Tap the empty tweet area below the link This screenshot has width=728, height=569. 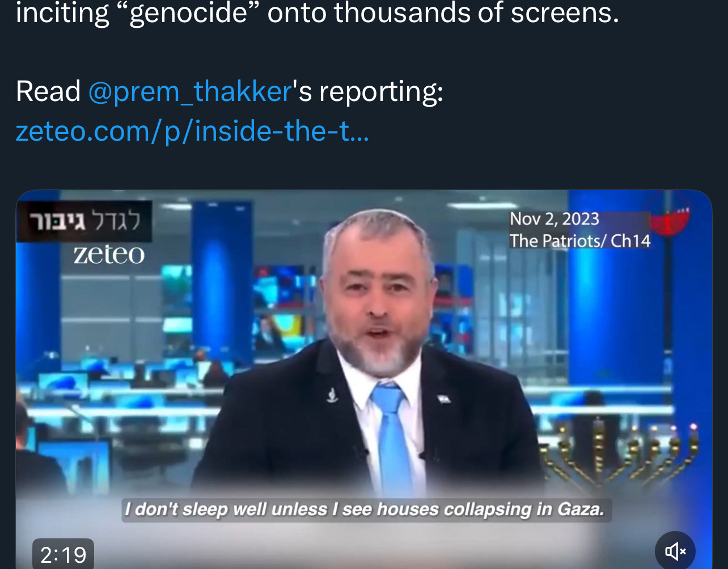click(363, 168)
